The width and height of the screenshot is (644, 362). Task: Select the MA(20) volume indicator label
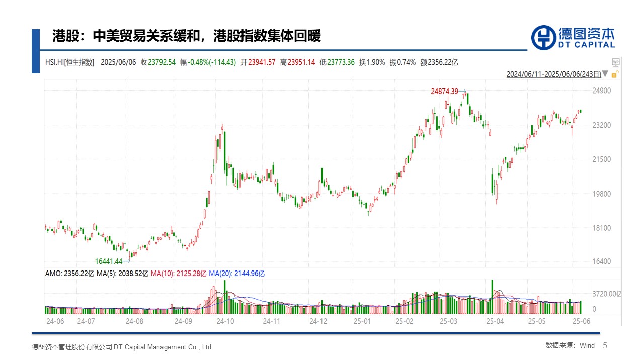click(x=236, y=274)
